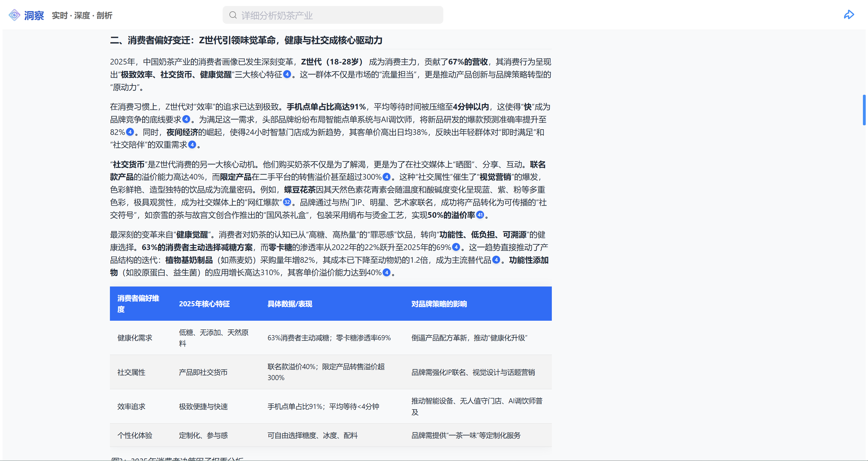Click the 具体数据/表现 column header
The height and width of the screenshot is (461, 868).
(289, 304)
